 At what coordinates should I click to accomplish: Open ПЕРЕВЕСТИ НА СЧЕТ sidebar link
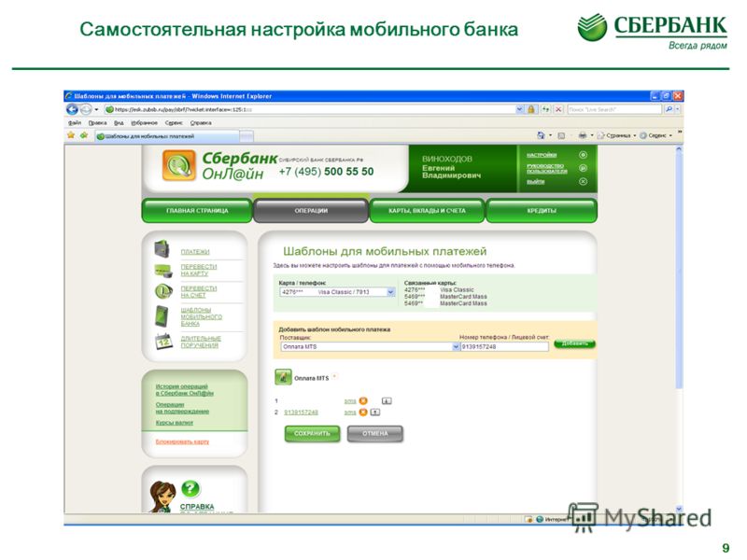(x=199, y=292)
